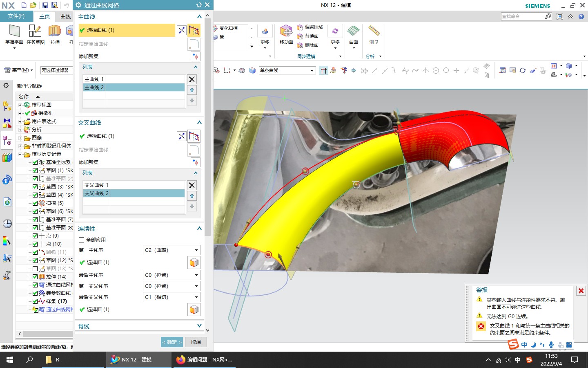This screenshot has height=368, width=588.
Task: Collapse the Cross Curves (交叉曲线) section
Action: [x=199, y=123]
